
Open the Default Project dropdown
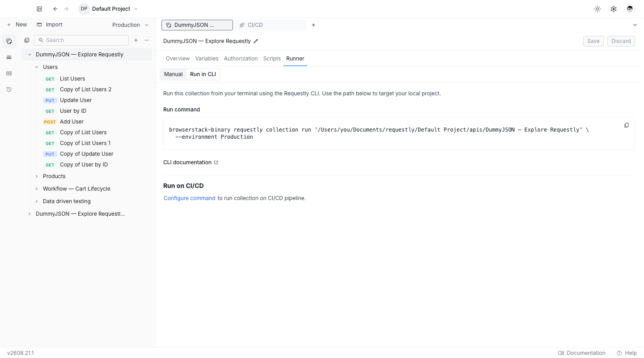click(109, 9)
